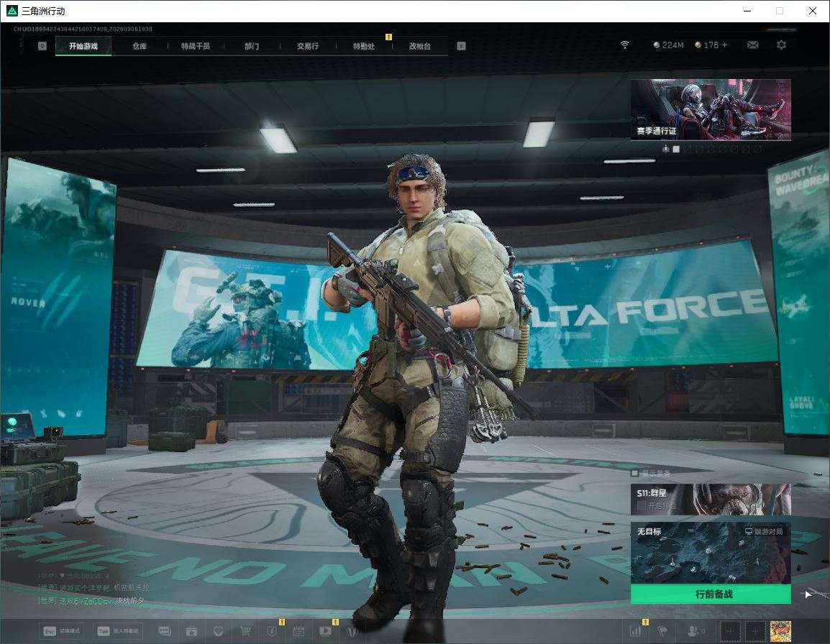Click the green 行前备战 button
The width and height of the screenshot is (830, 644).
(x=711, y=594)
